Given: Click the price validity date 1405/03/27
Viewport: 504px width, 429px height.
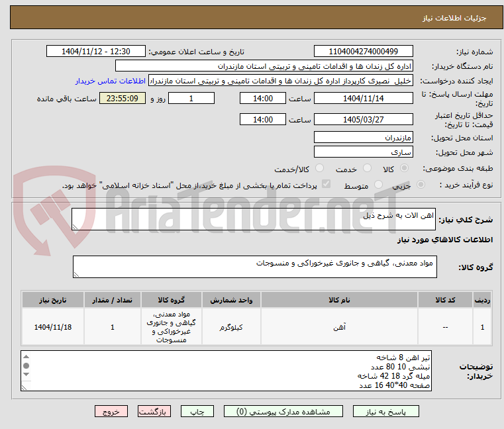Looking at the screenshot, I should point(363,120).
